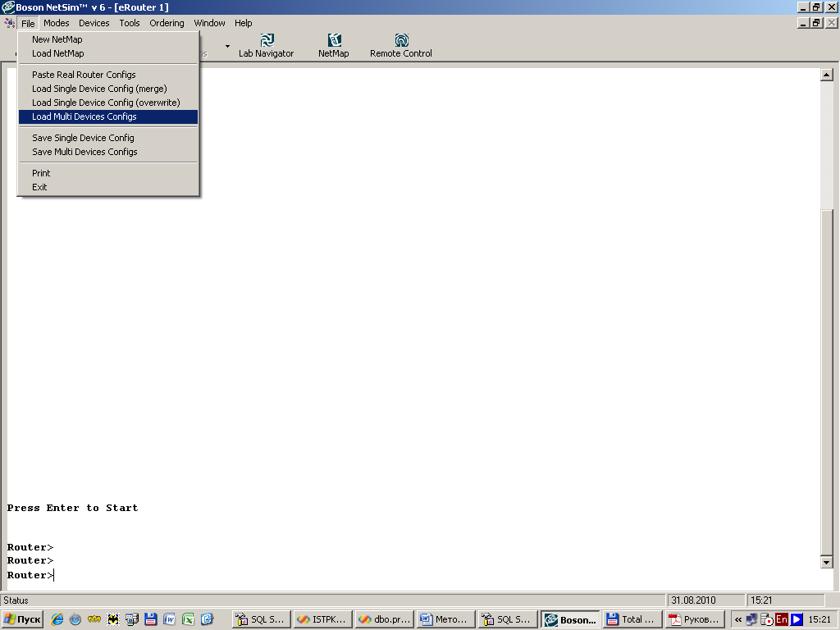840x630 pixels.
Task: Launch Word from the quick launch
Action: tap(169, 619)
